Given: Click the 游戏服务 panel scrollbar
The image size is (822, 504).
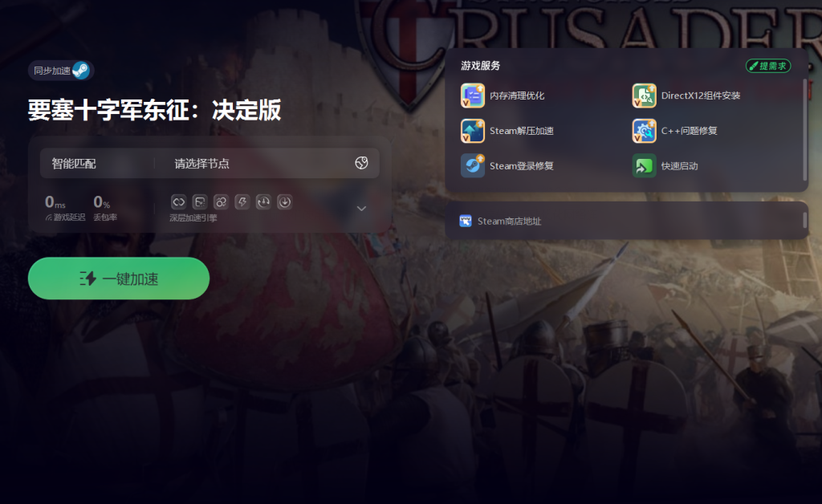Looking at the screenshot, I should (x=805, y=130).
